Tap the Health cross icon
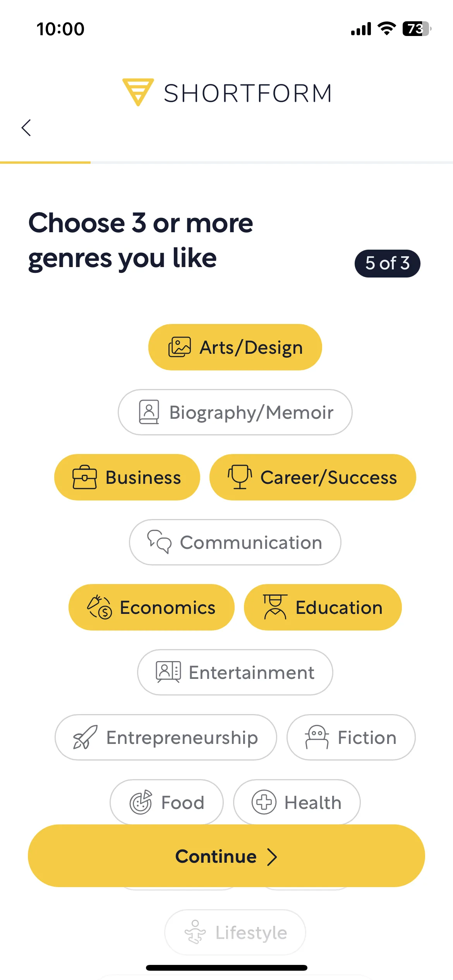The height and width of the screenshot is (980, 453). (x=264, y=802)
